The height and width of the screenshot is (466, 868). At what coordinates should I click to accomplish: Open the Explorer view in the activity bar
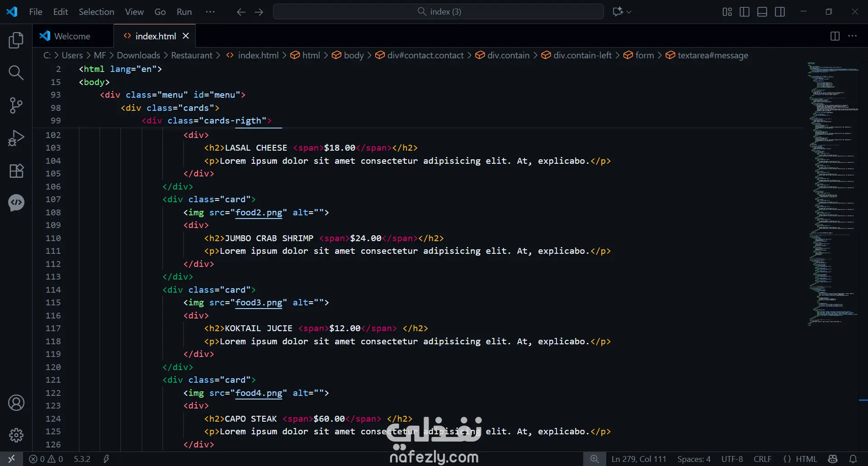(x=16, y=40)
